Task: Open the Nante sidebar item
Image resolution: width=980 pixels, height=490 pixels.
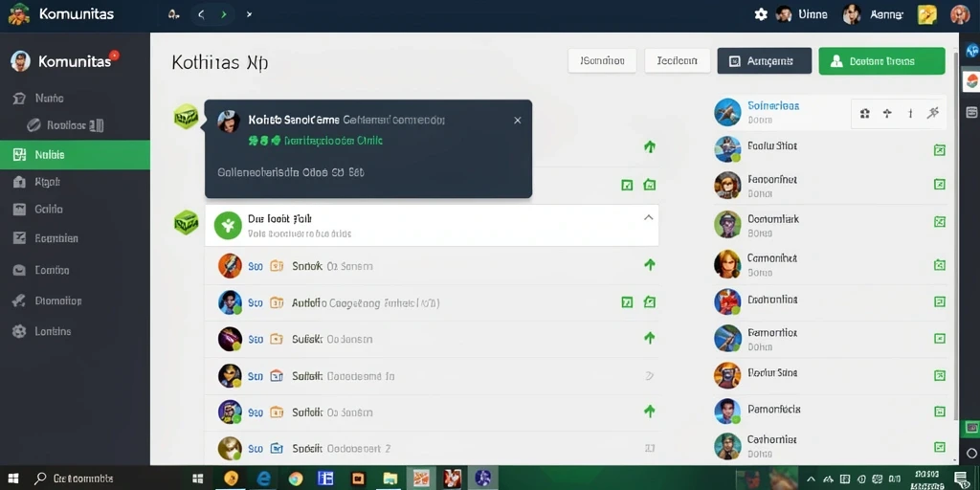Action: [75, 99]
